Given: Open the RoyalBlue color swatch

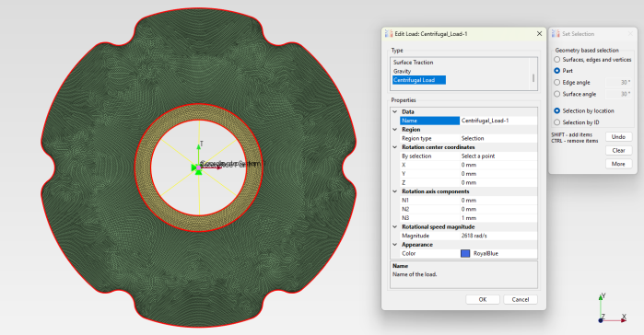Looking at the screenshot, I should [465, 253].
